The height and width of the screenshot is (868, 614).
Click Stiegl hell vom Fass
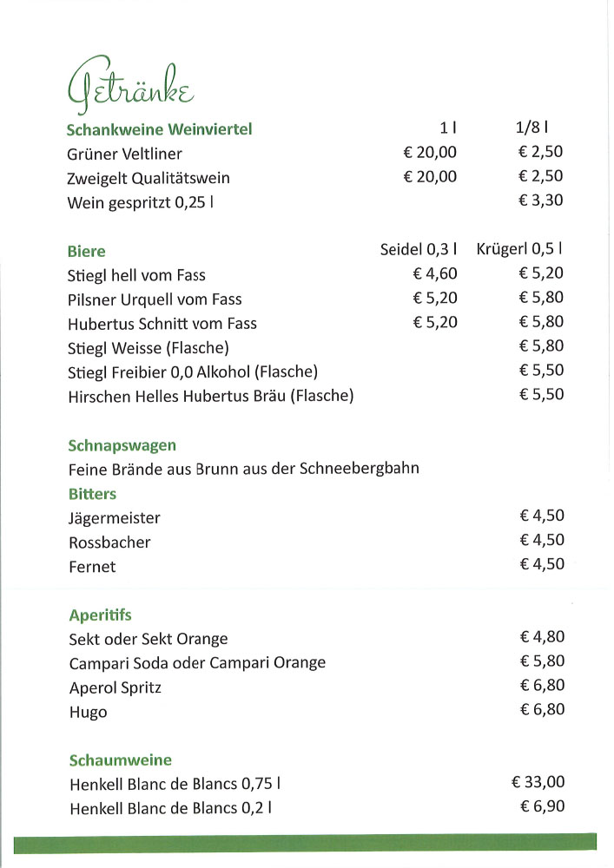pyautogui.click(x=136, y=275)
